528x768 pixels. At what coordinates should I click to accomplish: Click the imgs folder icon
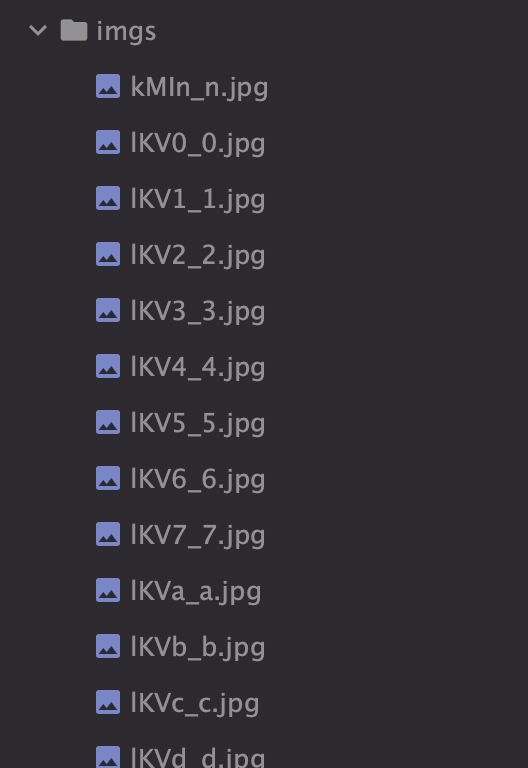point(74,30)
